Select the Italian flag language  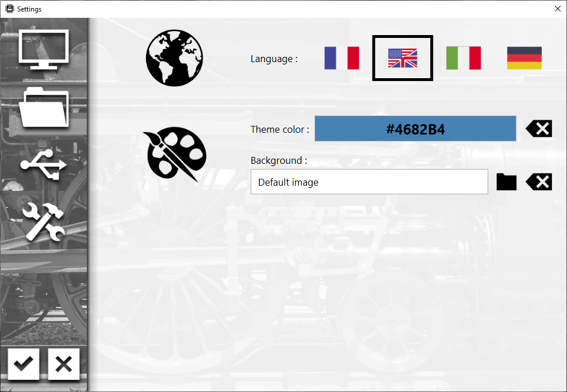(463, 58)
